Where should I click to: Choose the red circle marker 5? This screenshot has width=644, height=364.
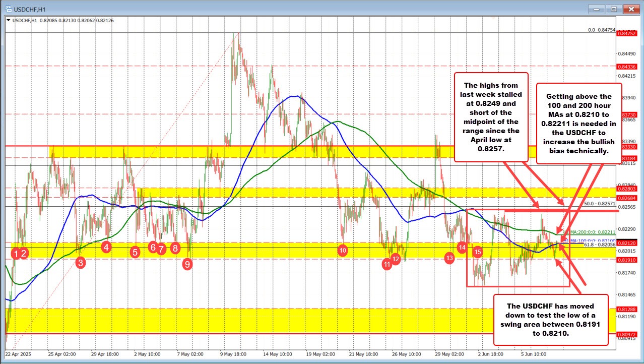(135, 252)
